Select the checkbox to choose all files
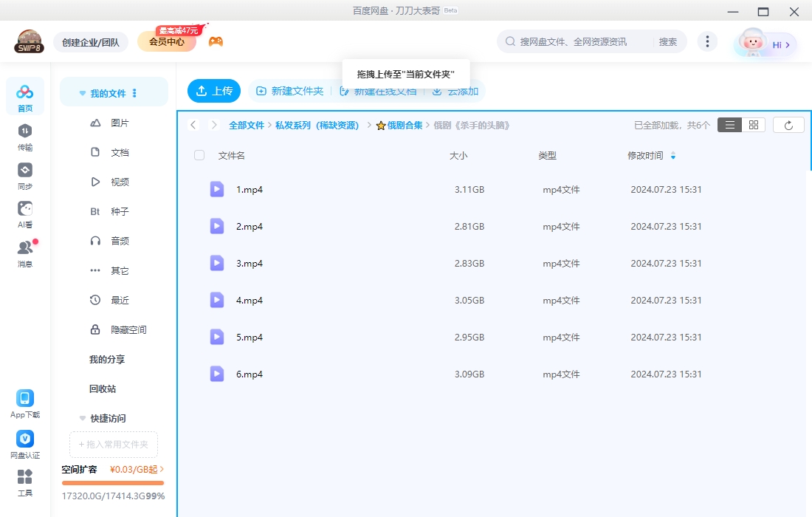 point(198,155)
